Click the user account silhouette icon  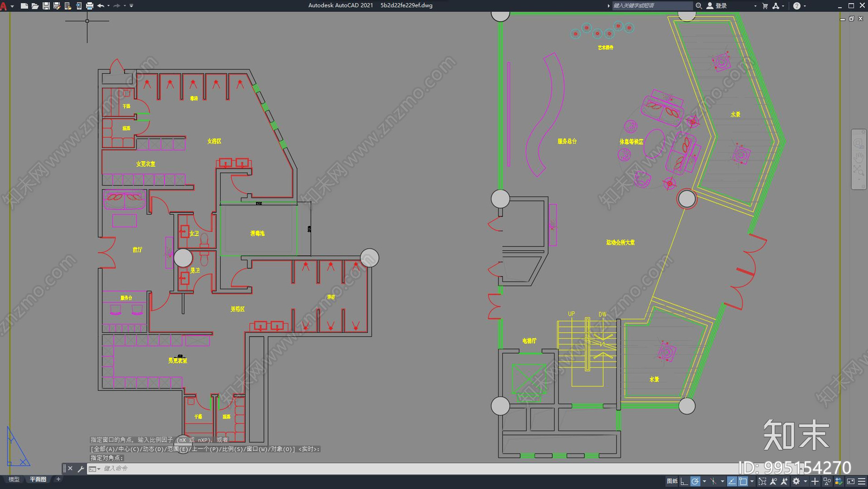pos(710,5)
